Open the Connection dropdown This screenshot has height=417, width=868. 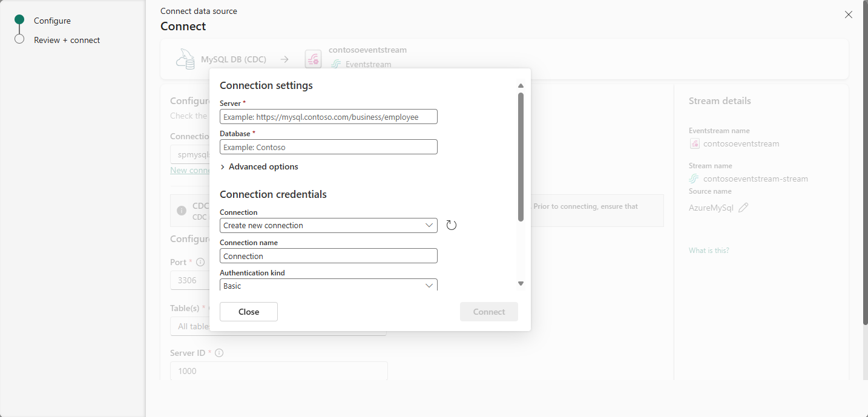pyautogui.click(x=329, y=225)
